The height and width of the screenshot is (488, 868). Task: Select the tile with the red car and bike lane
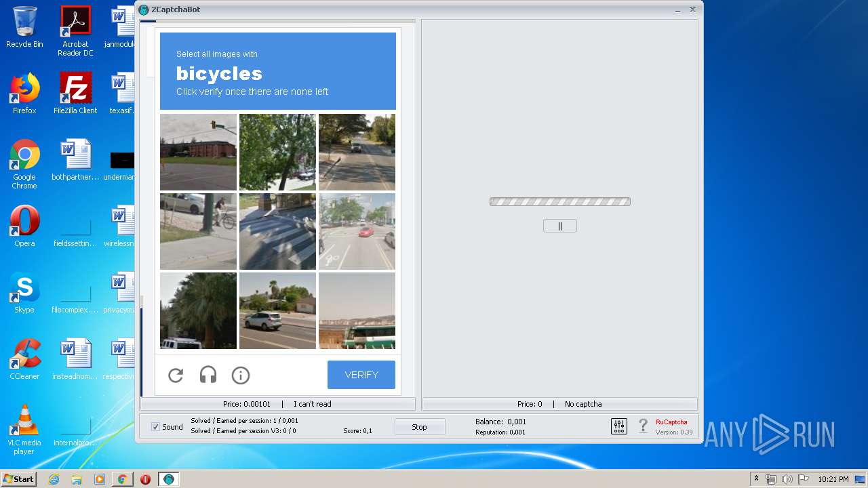pyautogui.click(x=357, y=231)
